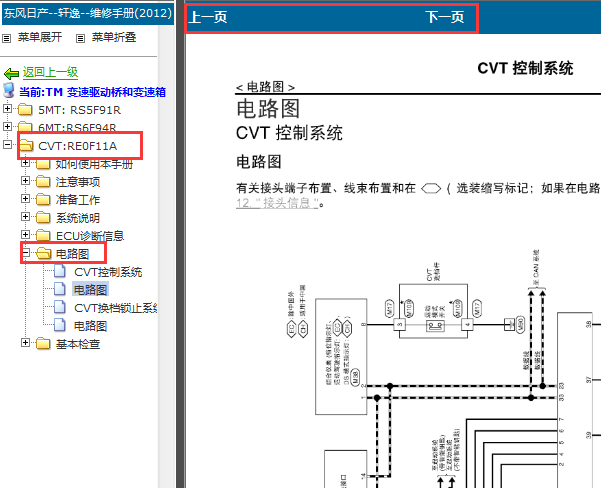
Task: Click the 注意事项 folder icon
Action: (43, 181)
